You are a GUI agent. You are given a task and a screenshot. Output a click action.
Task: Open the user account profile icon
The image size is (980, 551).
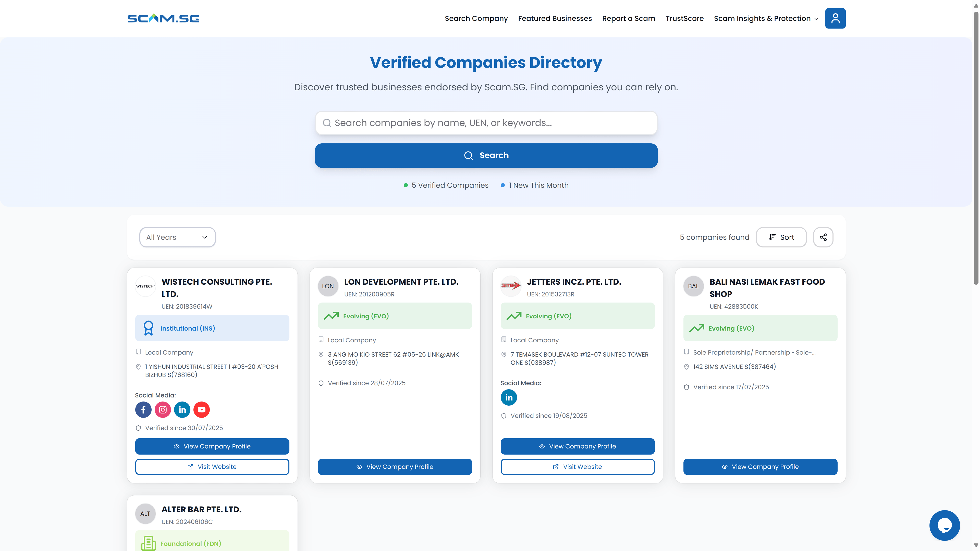coord(835,18)
